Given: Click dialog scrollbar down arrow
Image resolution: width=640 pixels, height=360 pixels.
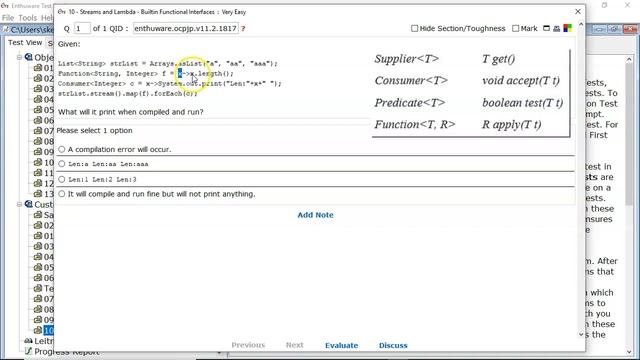Looking at the screenshot, I should (581, 334).
